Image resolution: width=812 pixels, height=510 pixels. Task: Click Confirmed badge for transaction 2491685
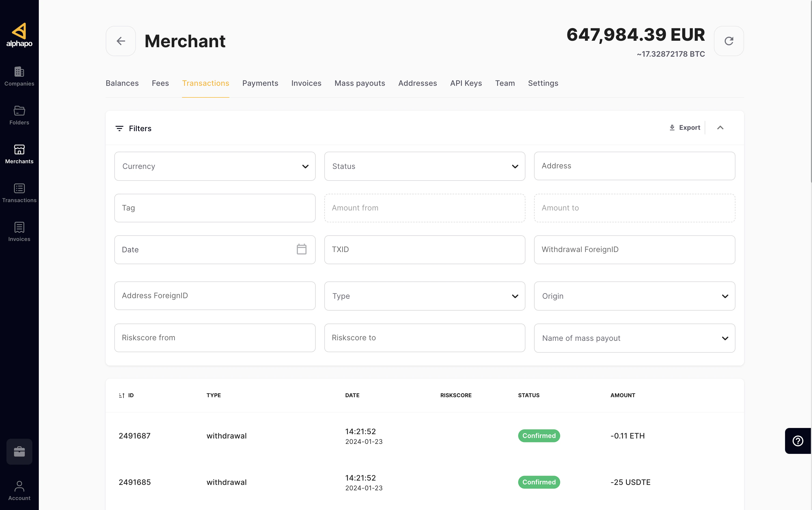pos(539,482)
